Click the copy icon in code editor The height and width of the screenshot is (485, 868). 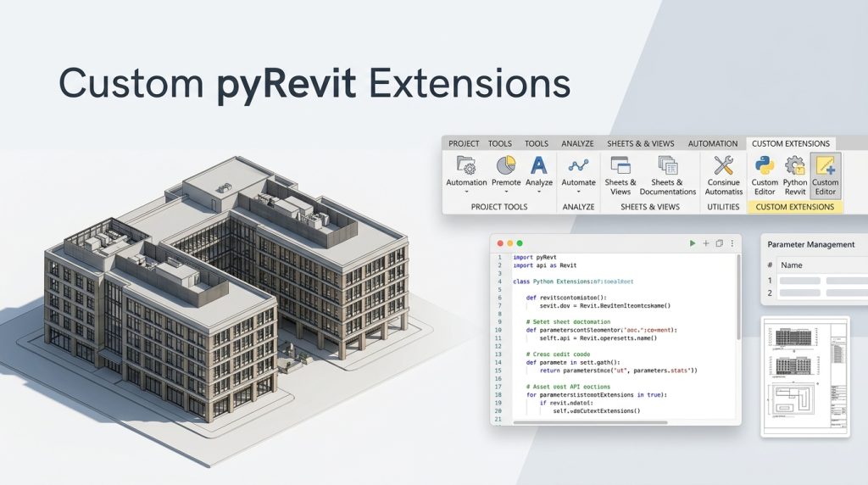(719, 243)
